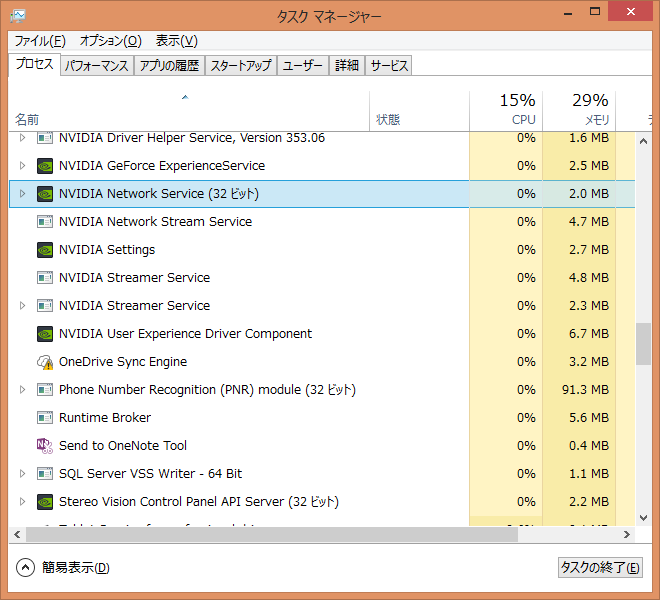Select the Runtime Broker process name

coord(105,418)
